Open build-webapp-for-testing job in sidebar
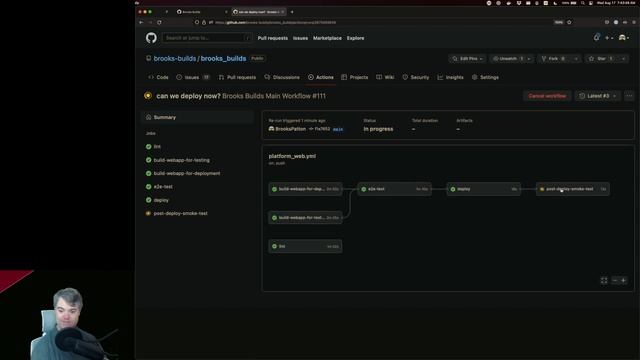This screenshot has height=360, width=640. tap(181, 160)
